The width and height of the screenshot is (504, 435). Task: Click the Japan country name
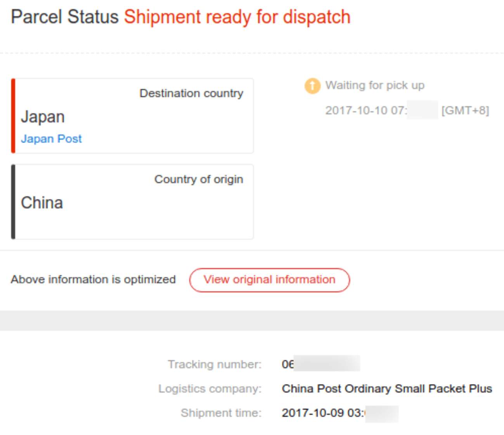click(x=43, y=117)
